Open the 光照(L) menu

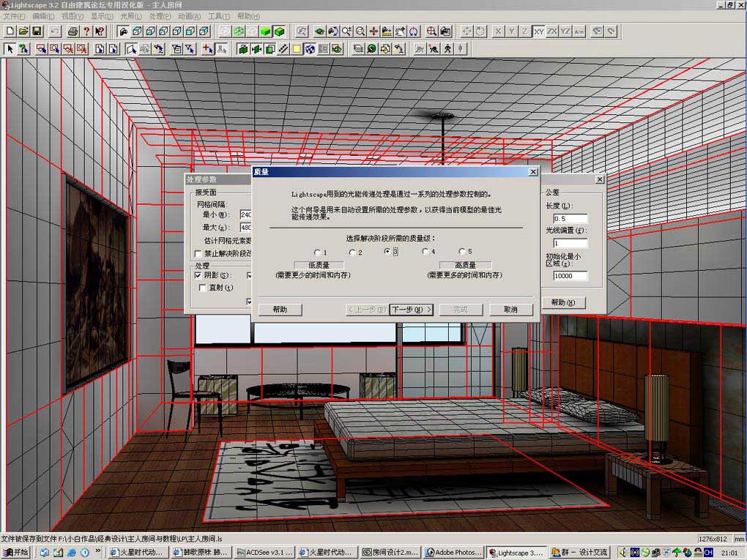point(131,16)
